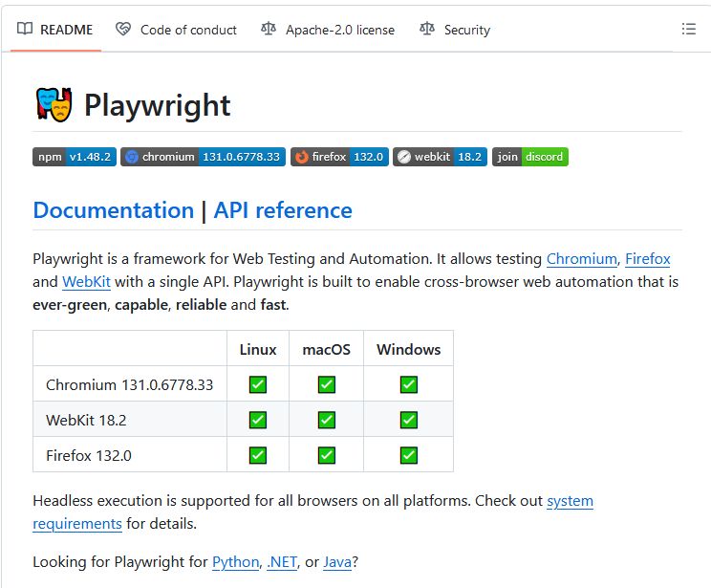Click the Security scales icon
The image size is (711, 588).
426,29
